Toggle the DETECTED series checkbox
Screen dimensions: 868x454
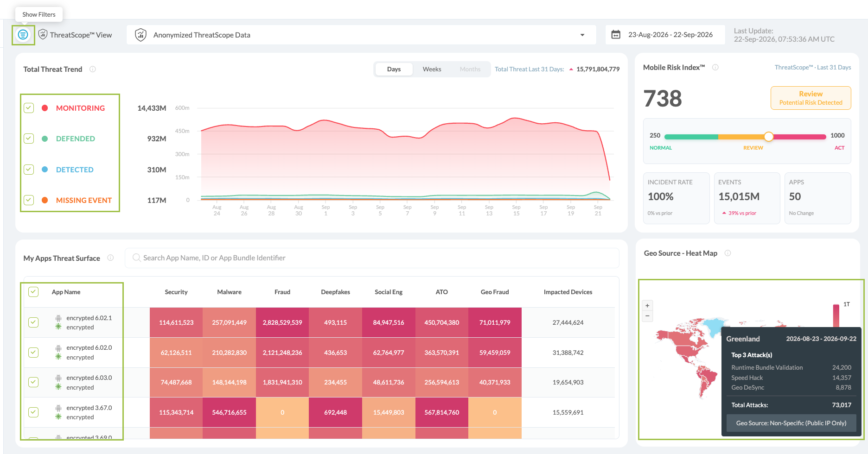29,170
